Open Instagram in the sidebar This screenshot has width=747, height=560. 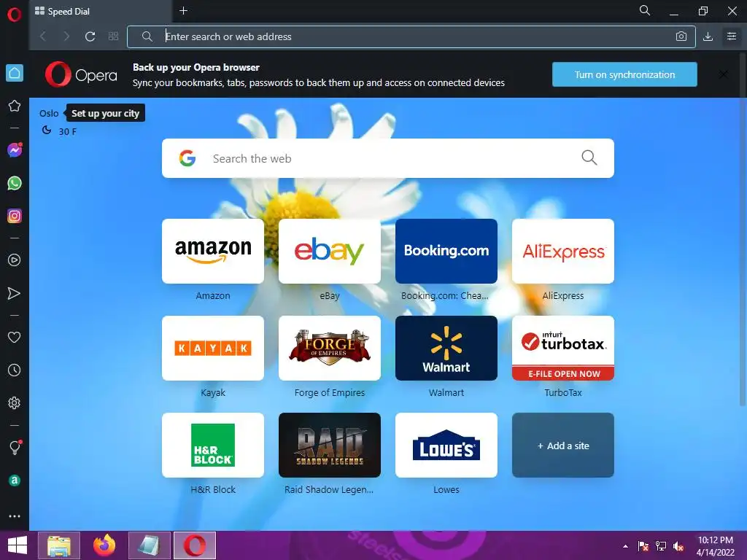pos(15,216)
